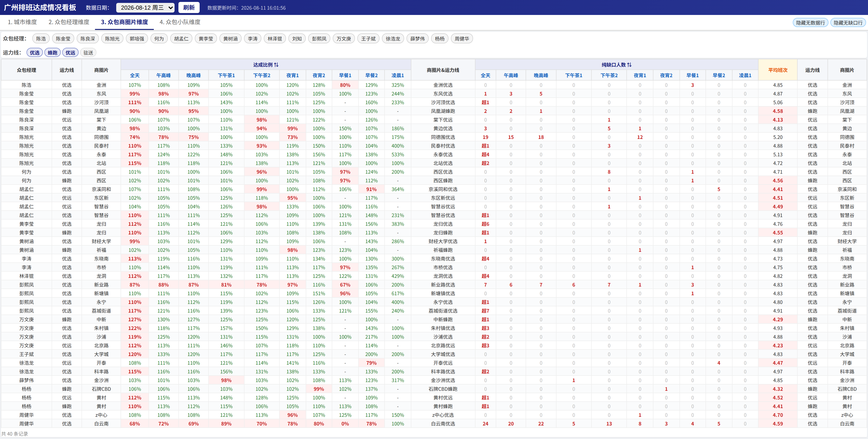Filter by manager 林泽锟 chip
The image size is (868, 439).
click(275, 39)
